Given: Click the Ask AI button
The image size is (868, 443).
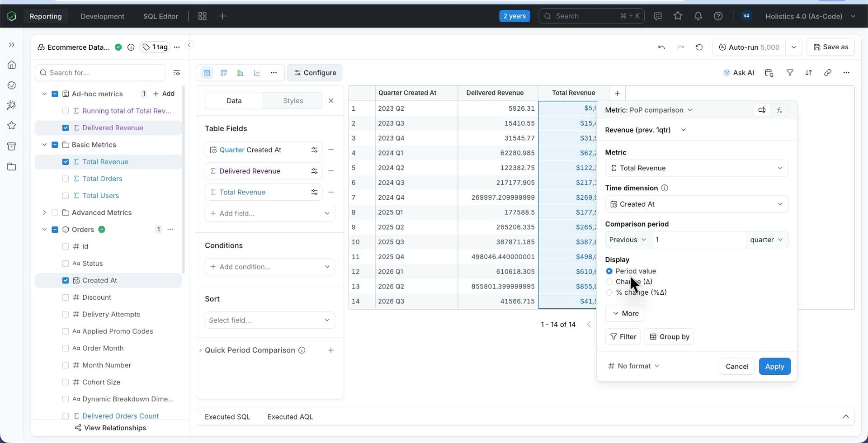Looking at the screenshot, I should pos(739,73).
